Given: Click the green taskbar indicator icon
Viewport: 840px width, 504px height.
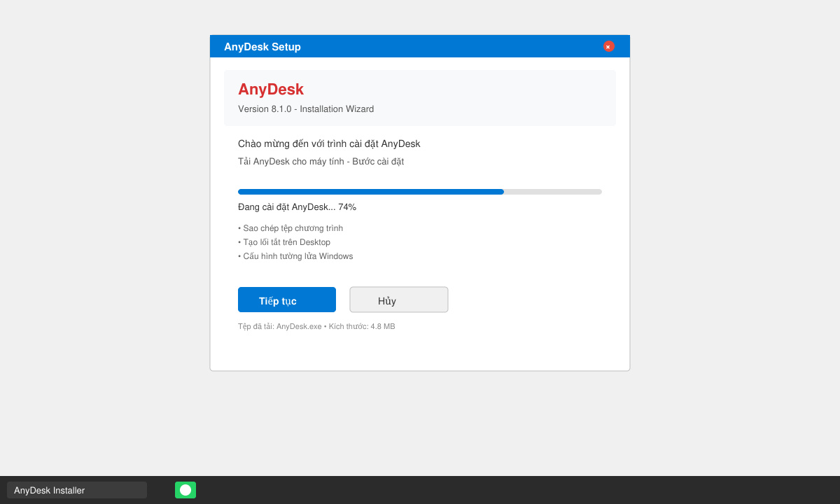Looking at the screenshot, I should [x=185, y=490].
